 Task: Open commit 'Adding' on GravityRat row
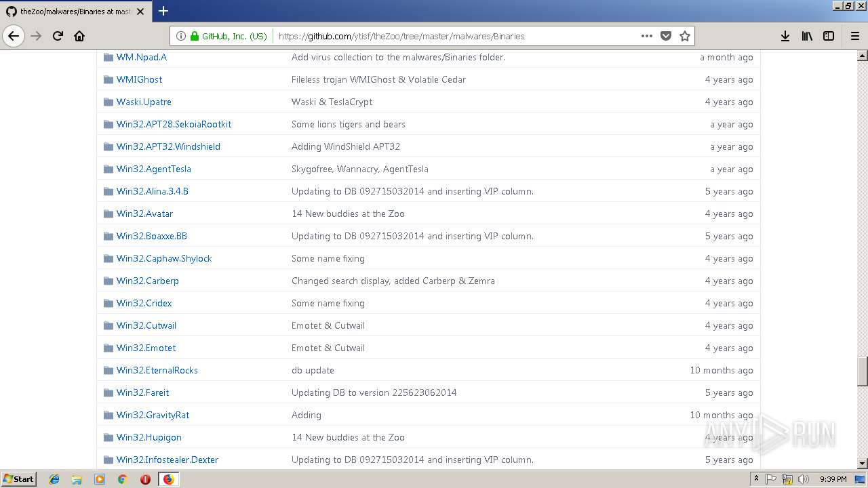coord(306,415)
